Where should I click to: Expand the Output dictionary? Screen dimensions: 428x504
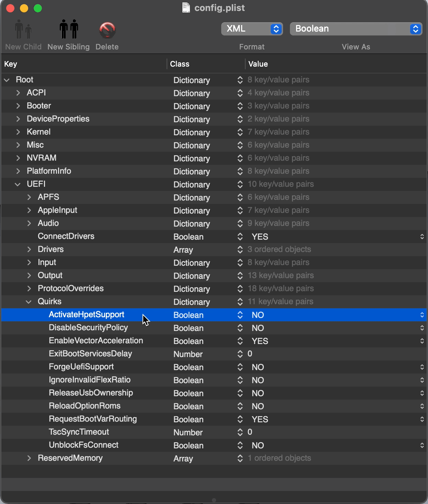(29, 275)
